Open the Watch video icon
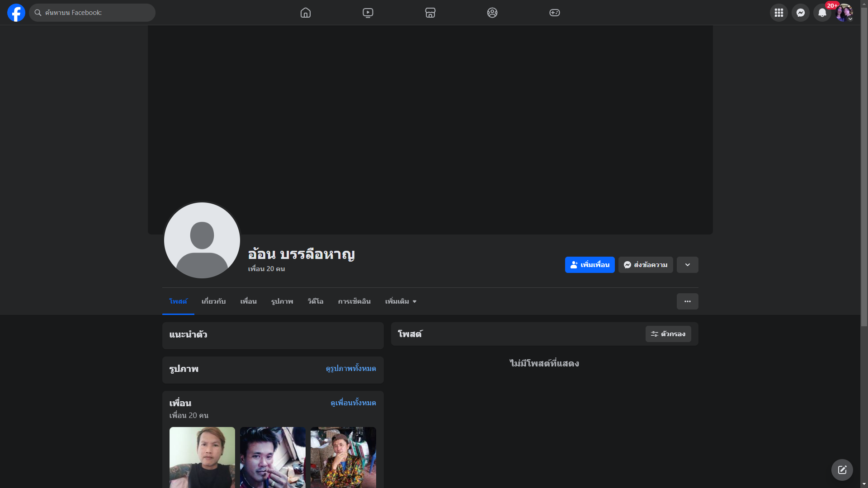Image resolution: width=868 pixels, height=488 pixels. coord(368,13)
